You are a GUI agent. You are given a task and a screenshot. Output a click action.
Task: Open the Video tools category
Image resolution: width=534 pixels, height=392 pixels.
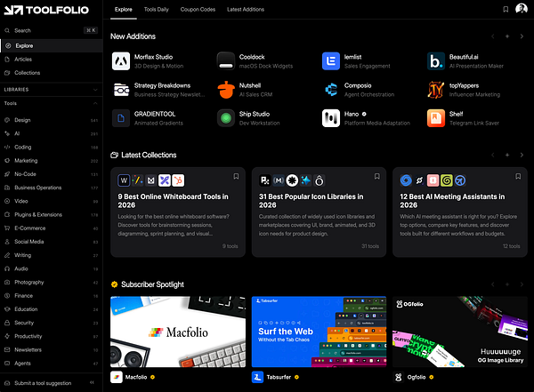pos(52,201)
